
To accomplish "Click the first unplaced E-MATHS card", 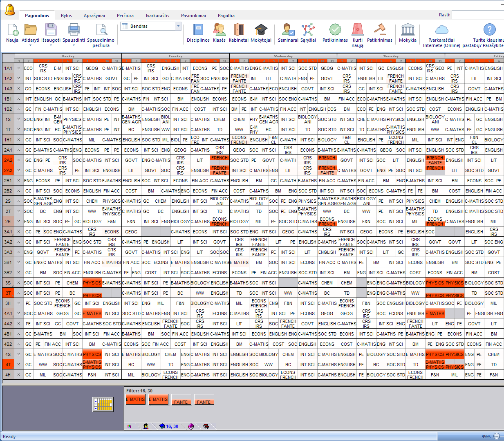I will (135, 400).
